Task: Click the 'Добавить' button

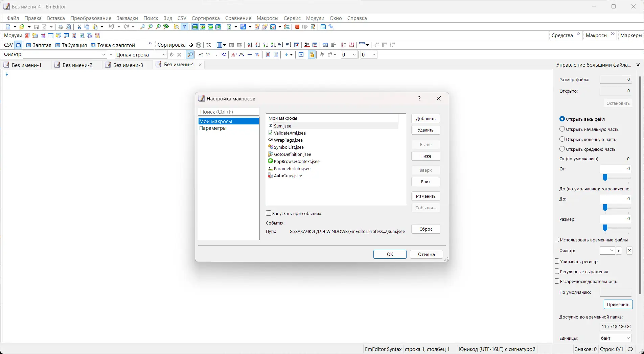Action: [x=426, y=118]
